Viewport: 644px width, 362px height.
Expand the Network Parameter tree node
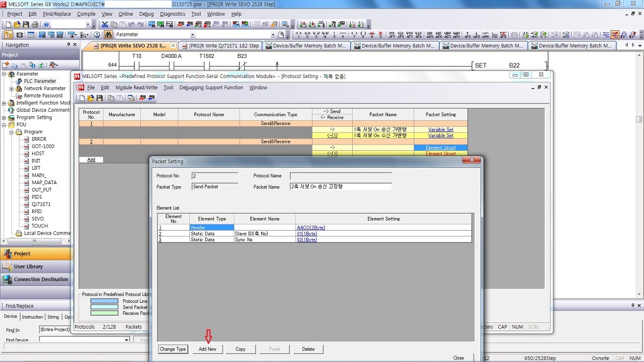coord(11,89)
